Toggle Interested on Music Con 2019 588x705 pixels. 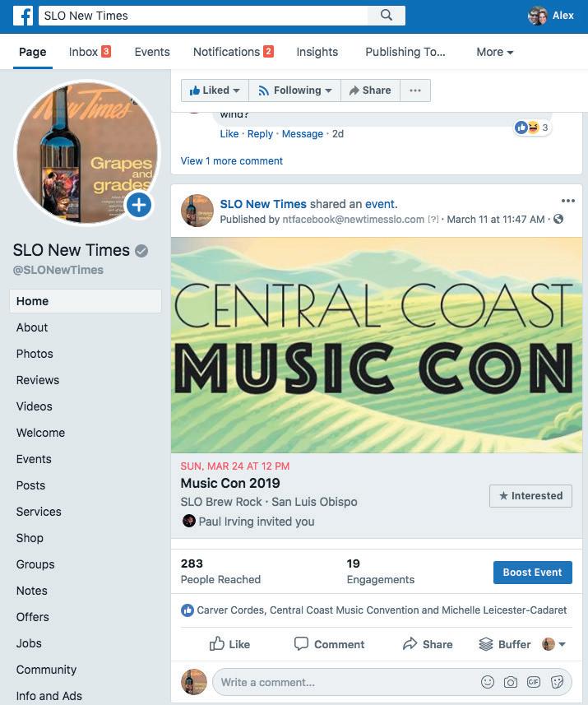pos(530,496)
